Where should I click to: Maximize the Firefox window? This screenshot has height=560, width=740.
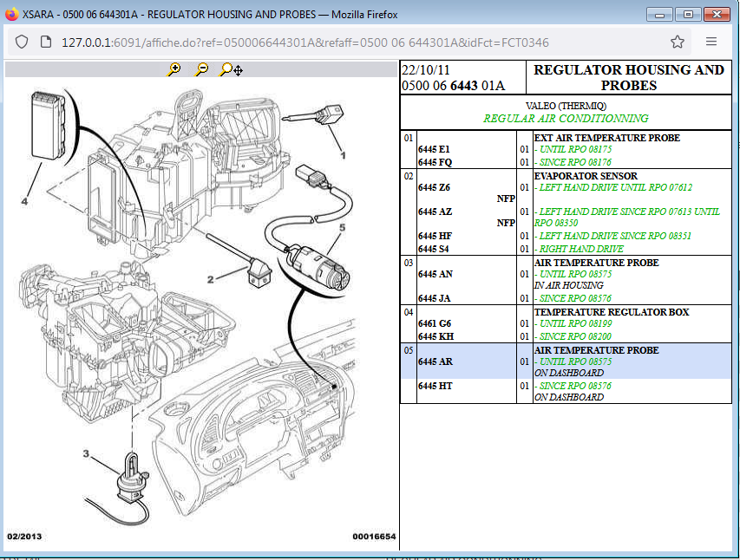pos(688,15)
